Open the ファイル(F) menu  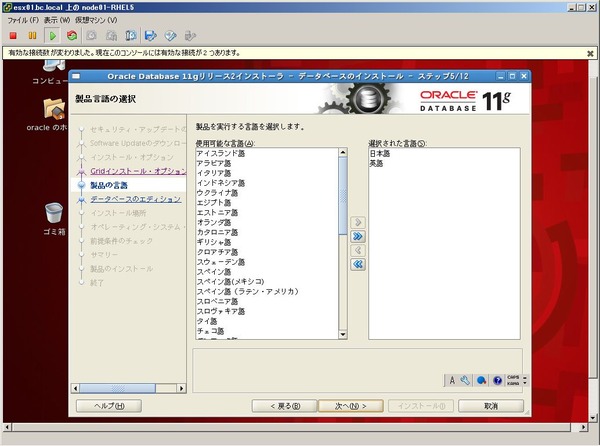pos(23,20)
